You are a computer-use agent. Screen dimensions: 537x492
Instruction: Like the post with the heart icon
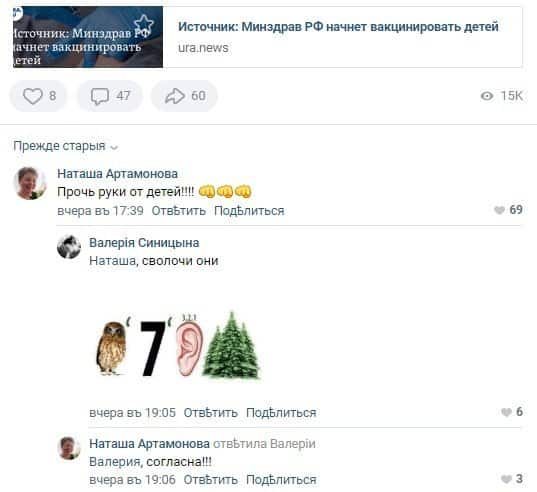33,96
